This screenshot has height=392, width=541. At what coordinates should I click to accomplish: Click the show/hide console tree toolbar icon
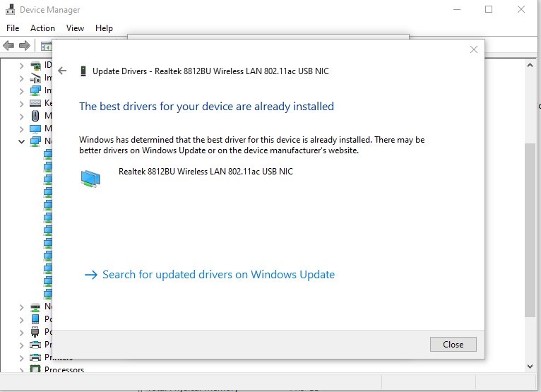coord(46,46)
